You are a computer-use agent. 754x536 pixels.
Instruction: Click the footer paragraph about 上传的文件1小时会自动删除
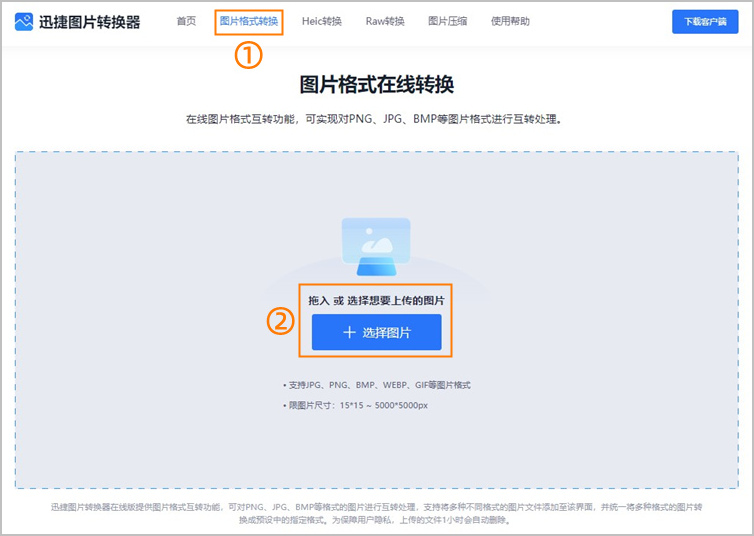click(377, 513)
